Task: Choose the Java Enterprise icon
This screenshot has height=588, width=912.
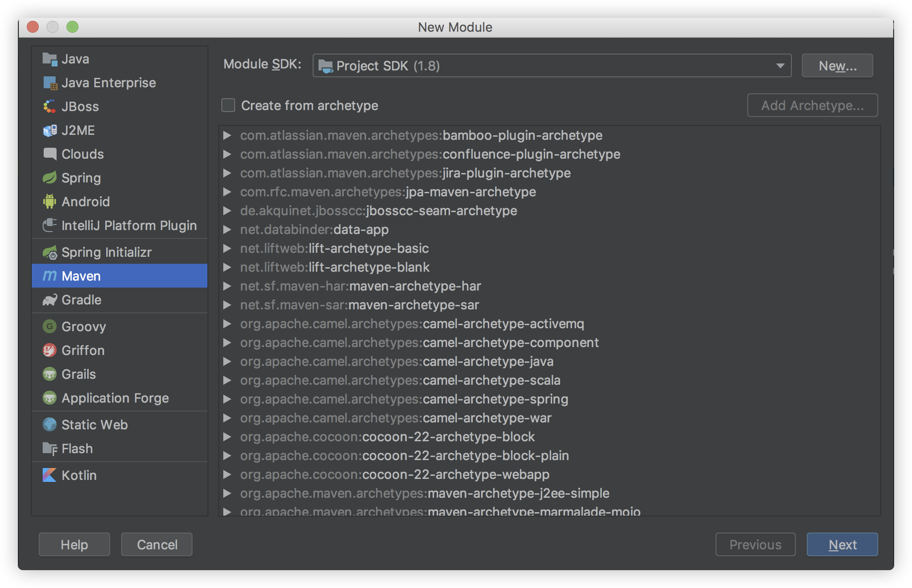Action: pyautogui.click(x=50, y=83)
